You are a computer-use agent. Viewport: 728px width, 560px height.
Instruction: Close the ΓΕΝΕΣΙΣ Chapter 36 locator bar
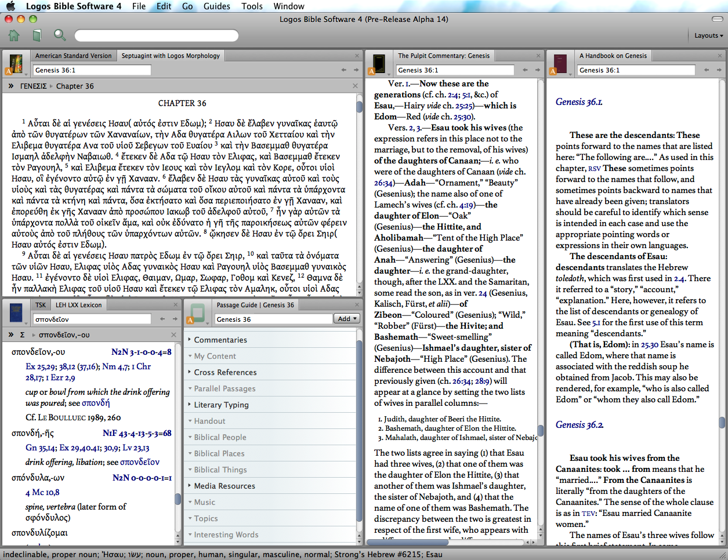click(x=355, y=86)
